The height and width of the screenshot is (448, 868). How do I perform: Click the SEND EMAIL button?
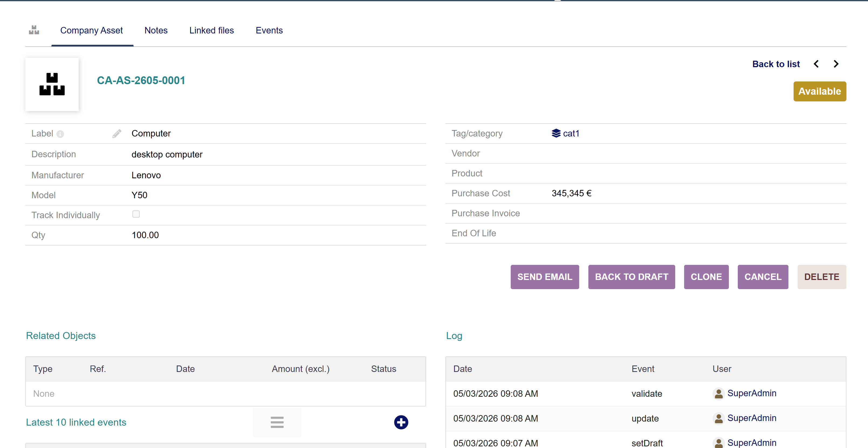coord(544,277)
